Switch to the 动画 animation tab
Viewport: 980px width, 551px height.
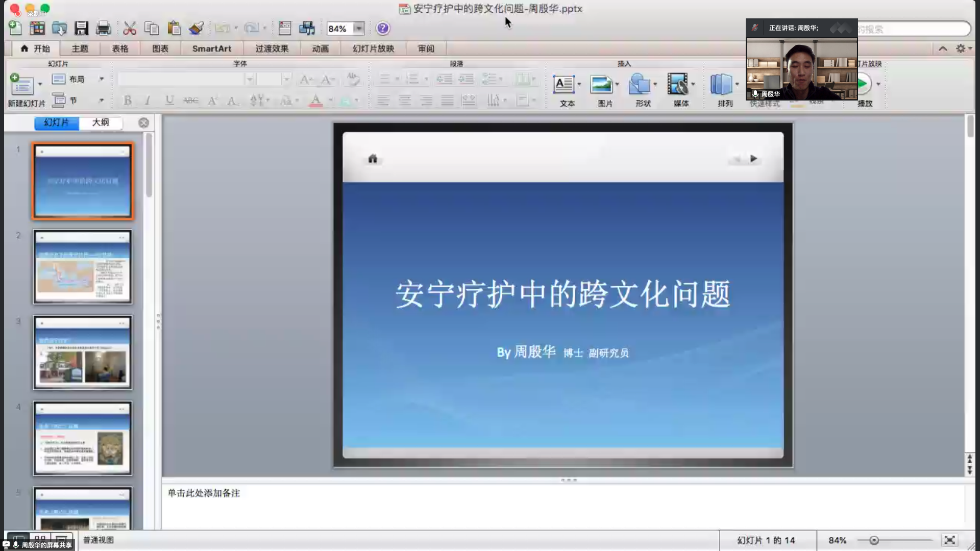pyautogui.click(x=320, y=48)
